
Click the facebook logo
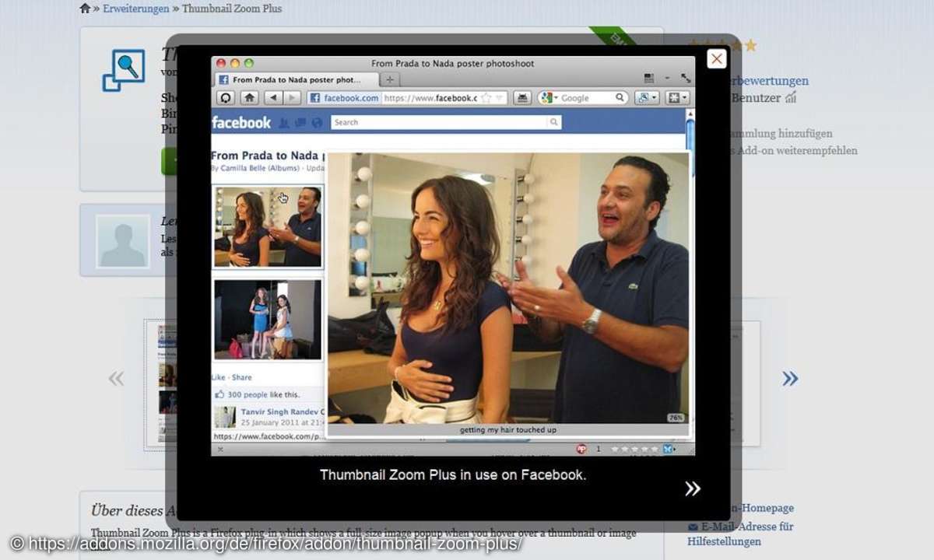point(241,122)
